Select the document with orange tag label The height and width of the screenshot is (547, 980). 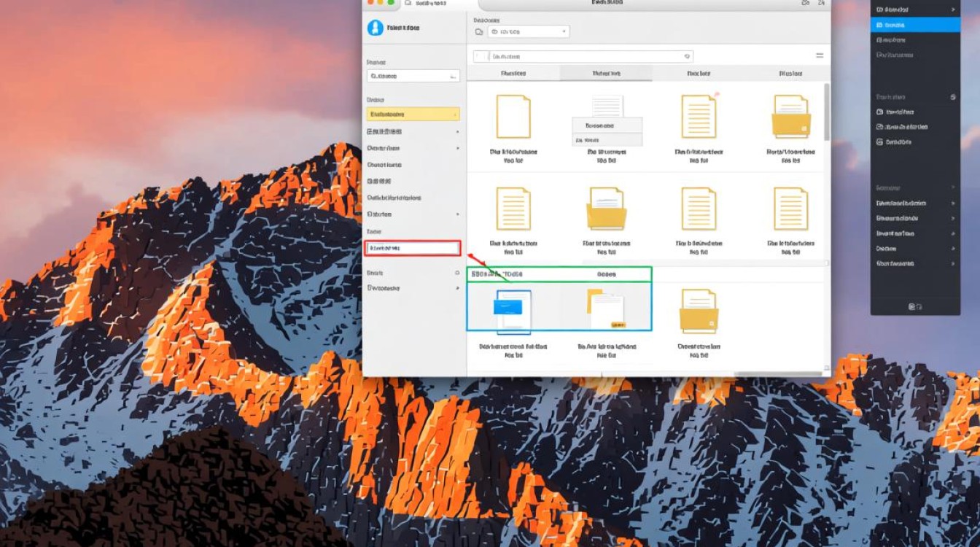(x=607, y=309)
